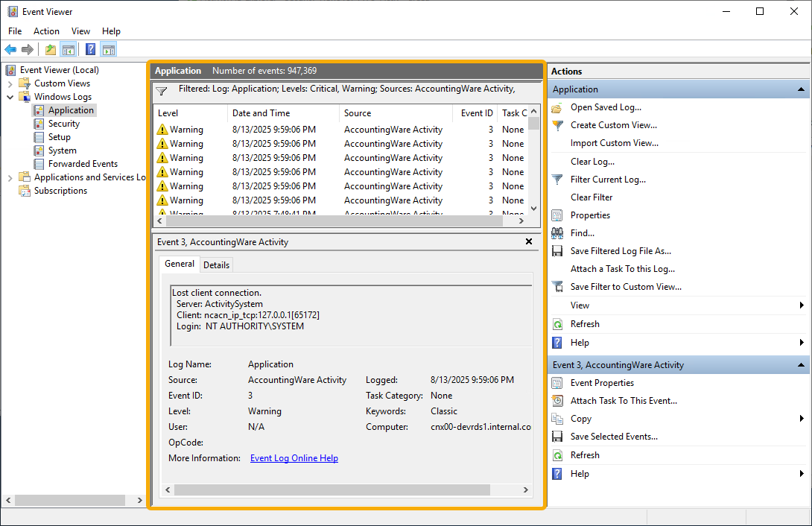Click Create Custom View action
The height and width of the screenshot is (526, 812).
(614, 125)
